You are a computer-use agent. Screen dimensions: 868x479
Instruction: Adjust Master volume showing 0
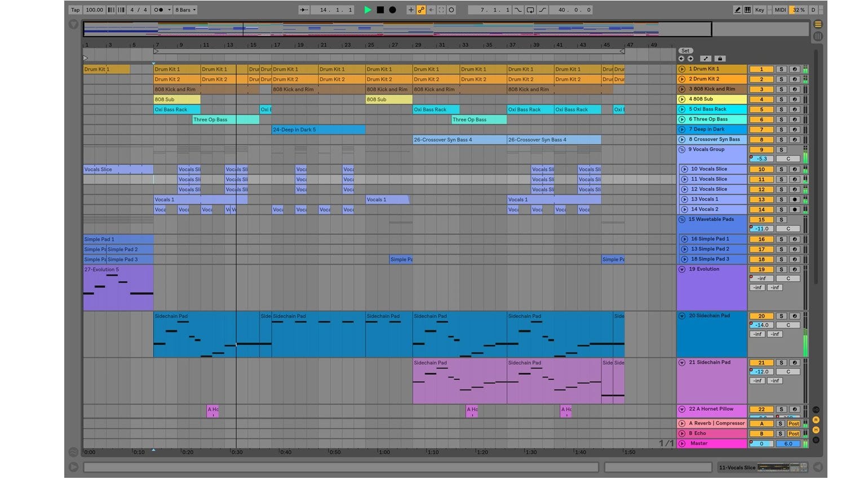(761, 444)
